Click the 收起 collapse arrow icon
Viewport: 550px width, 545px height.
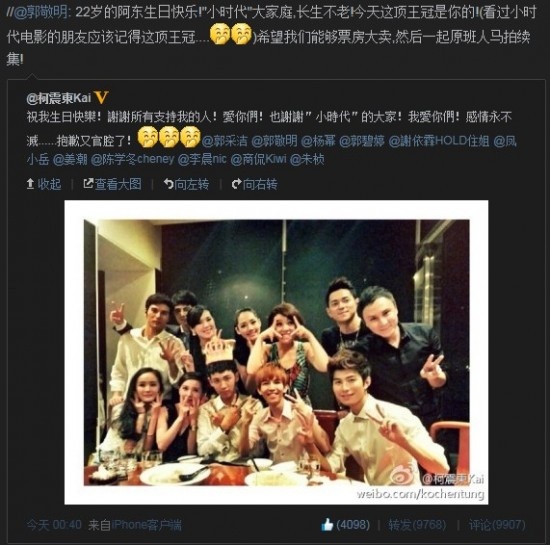click(31, 183)
